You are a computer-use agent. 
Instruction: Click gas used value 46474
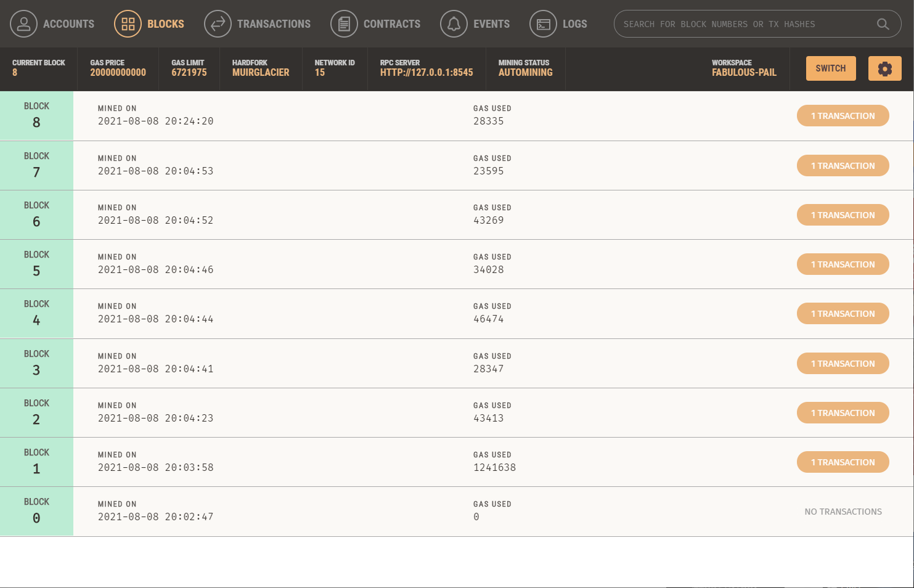click(488, 319)
